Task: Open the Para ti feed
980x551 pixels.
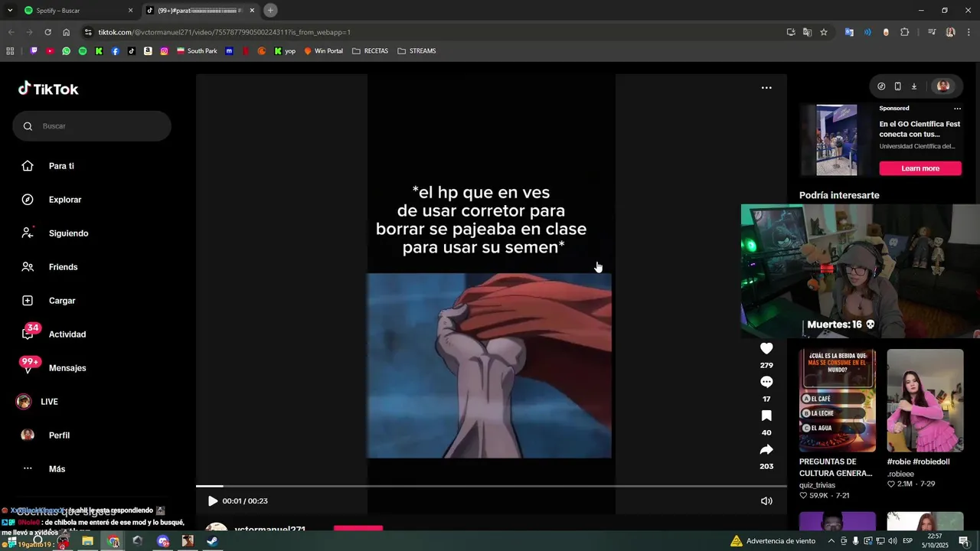Action: [61, 166]
